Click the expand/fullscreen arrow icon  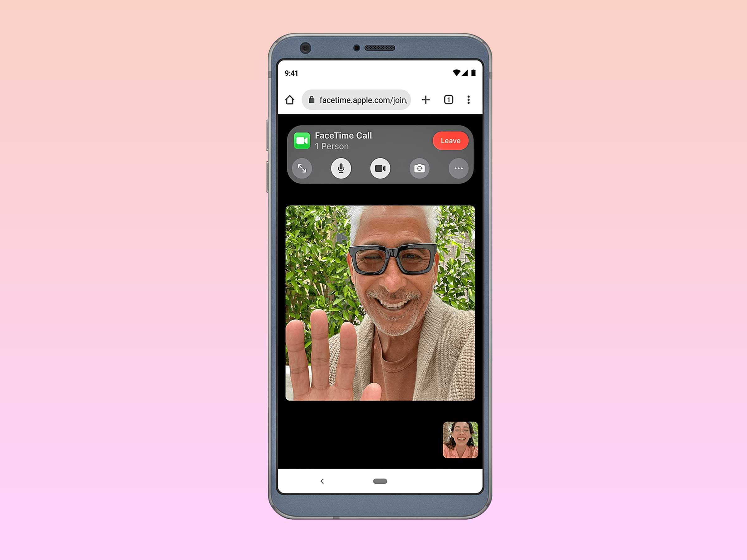pos(302,169)
